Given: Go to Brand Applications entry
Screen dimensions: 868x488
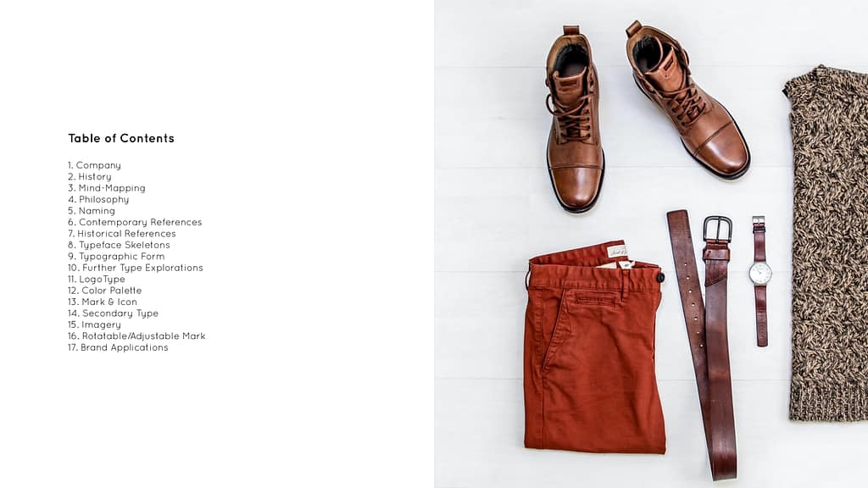Looking at the screenshot, I should click(118, 347).
